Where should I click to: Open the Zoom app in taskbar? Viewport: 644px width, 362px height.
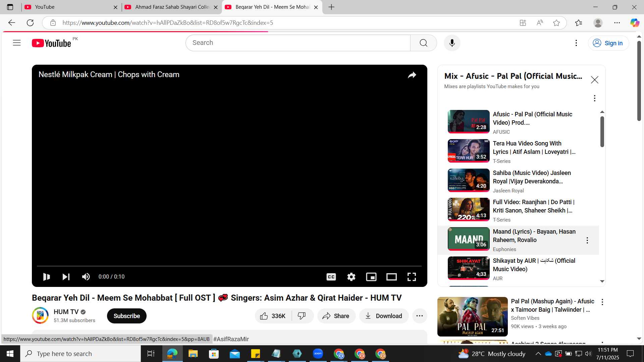(x=318, y=354)
